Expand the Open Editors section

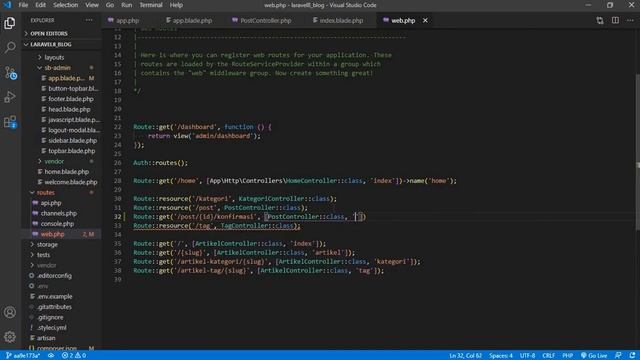pos(49,33)
